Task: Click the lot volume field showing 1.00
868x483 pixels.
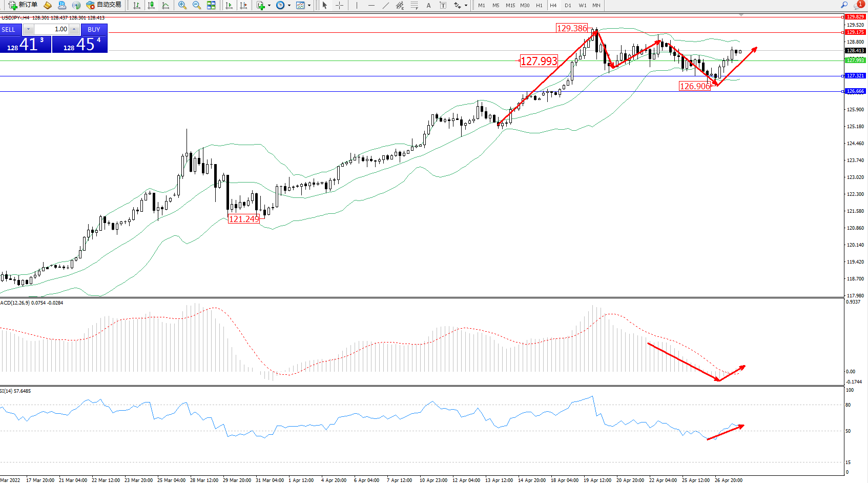Action: pos(52,29)
